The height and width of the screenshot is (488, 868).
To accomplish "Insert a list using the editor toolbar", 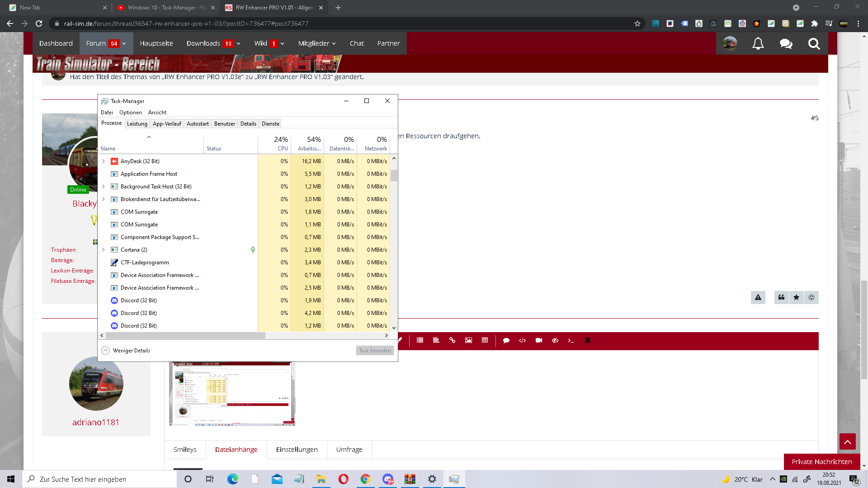I will coord(420,340).
